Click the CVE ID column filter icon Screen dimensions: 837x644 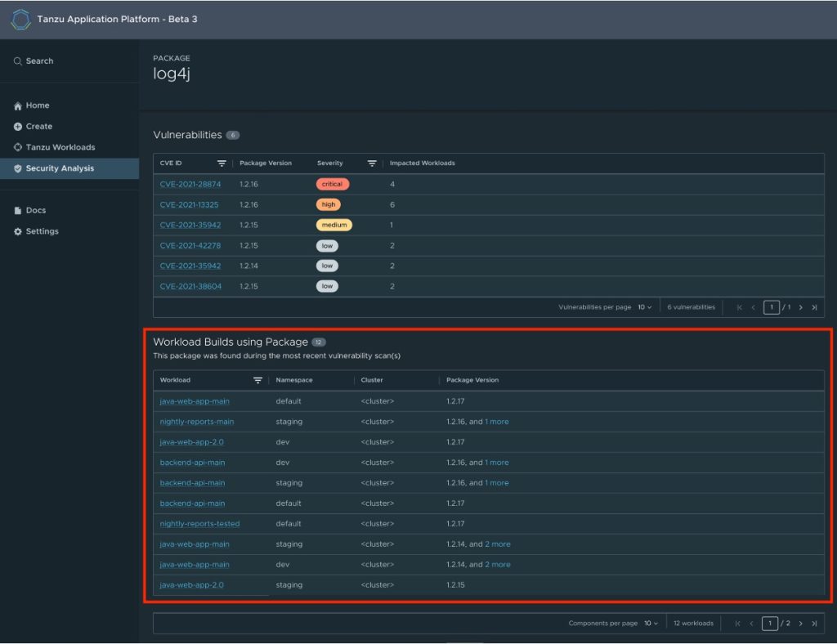click(x=222, y=163)
